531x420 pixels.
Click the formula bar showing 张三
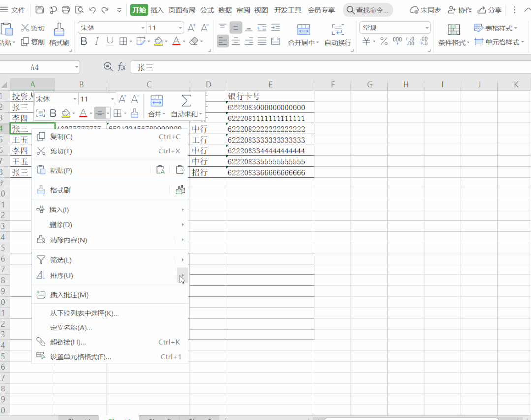[330, 67]
